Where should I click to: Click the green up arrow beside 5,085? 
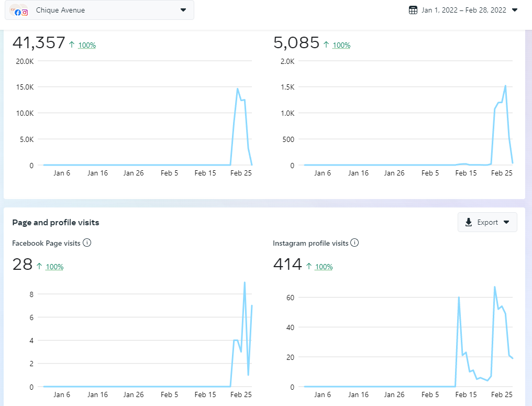[326, 45]
